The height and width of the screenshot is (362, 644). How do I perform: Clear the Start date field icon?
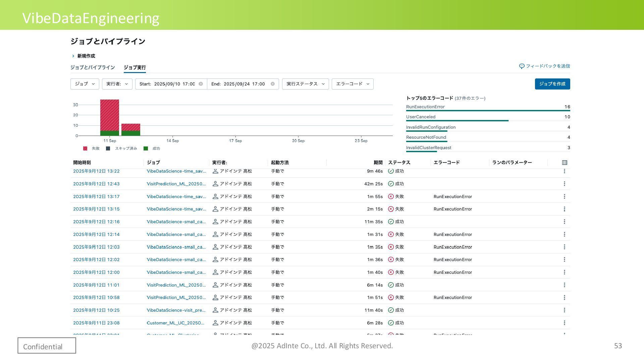pos(201,84)
